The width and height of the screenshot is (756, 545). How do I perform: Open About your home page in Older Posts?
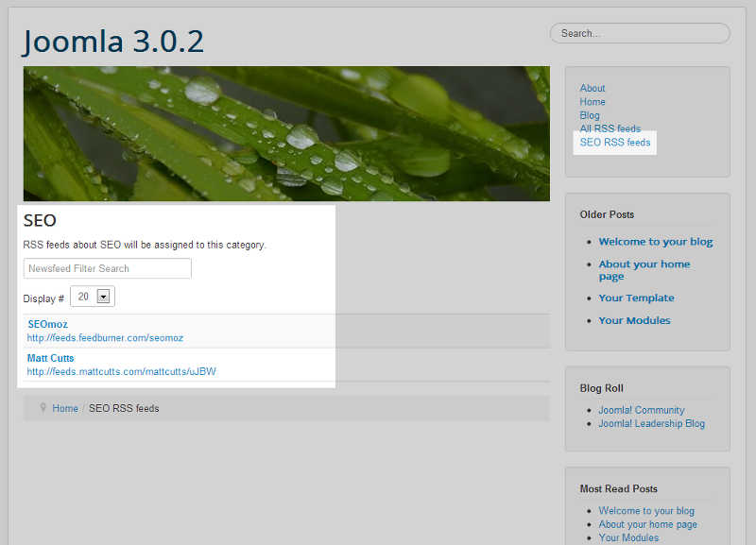click(644, 270)
